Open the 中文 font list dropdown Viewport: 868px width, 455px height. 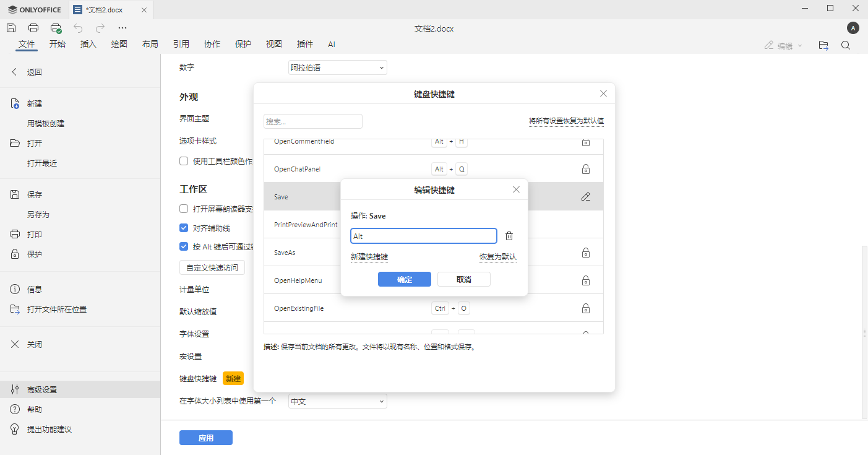tap(337, 401)
